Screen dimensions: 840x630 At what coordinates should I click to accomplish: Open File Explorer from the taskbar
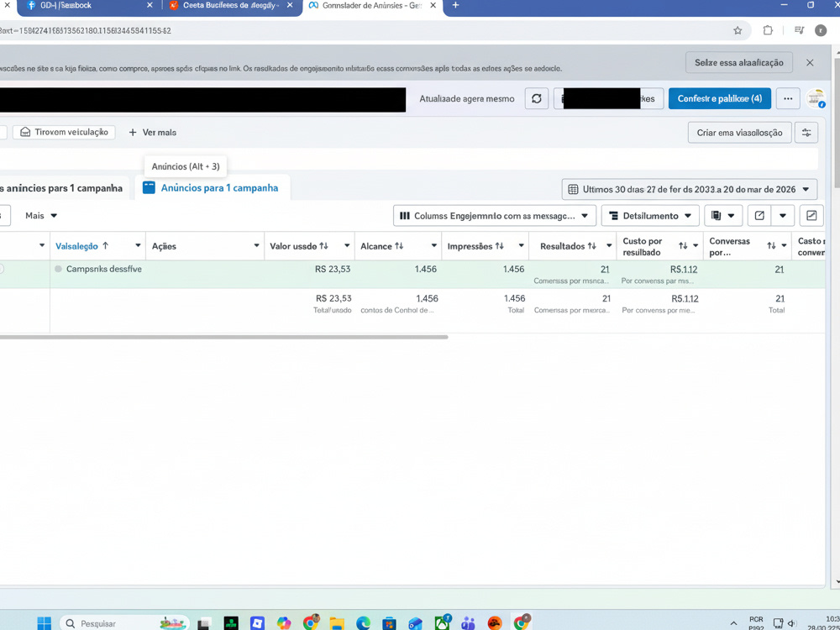337,623
